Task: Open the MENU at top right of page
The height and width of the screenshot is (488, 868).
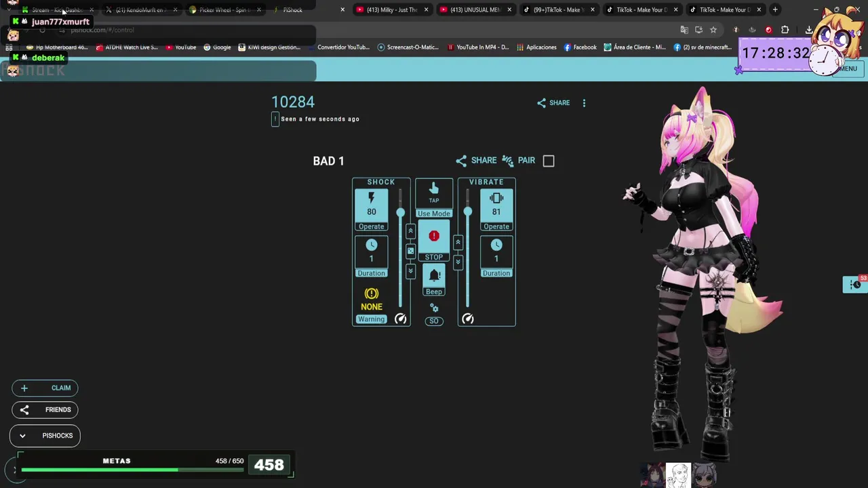Action: (848, 68)
